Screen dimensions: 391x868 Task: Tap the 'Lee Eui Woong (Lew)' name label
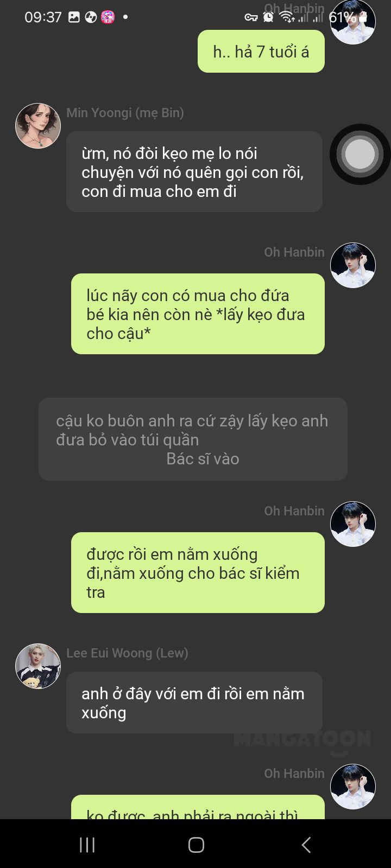pos(127,653)
